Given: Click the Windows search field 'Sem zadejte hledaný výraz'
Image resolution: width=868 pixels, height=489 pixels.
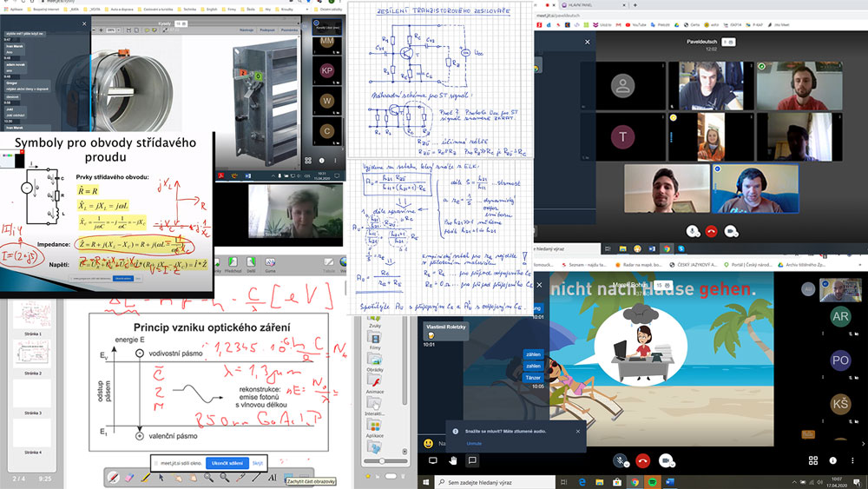Looking at the screenshot, I should pos(496,482).
